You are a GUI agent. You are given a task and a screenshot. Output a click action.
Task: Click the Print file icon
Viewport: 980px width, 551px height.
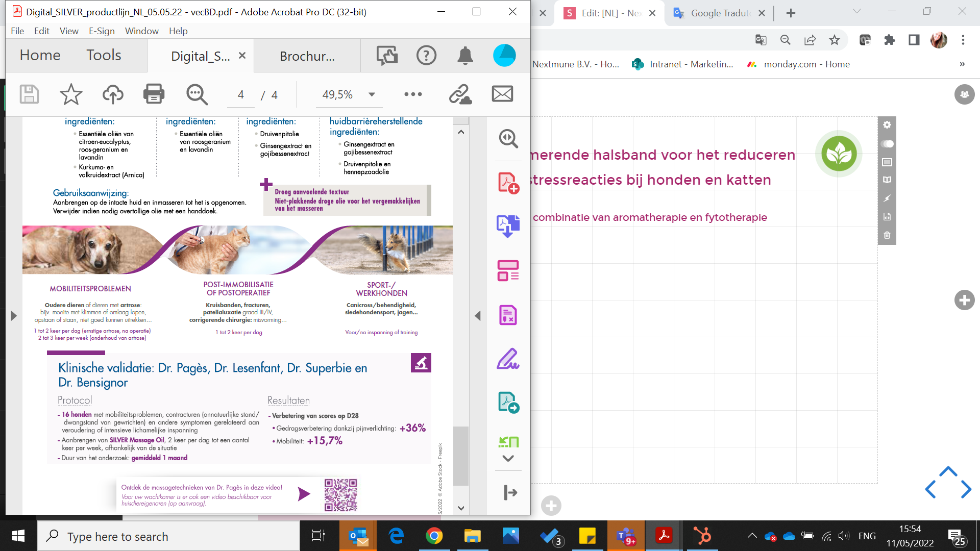(154, 94)
